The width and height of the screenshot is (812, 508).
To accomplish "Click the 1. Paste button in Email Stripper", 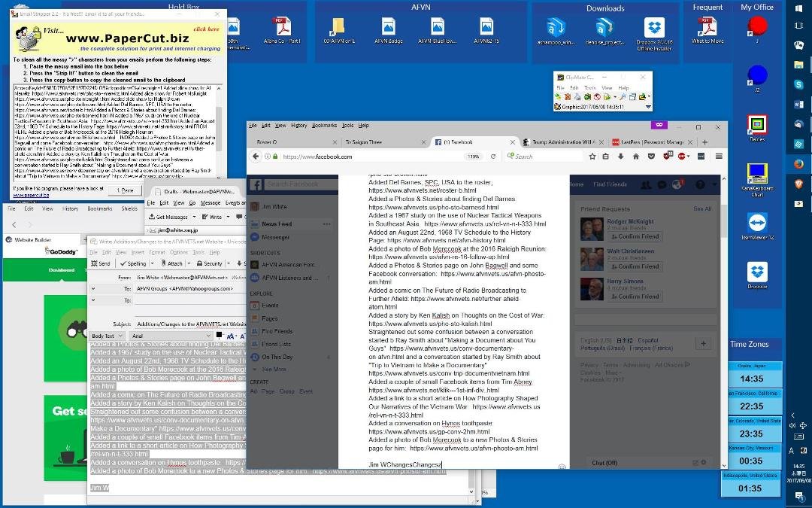I will (x=125, y=190).
